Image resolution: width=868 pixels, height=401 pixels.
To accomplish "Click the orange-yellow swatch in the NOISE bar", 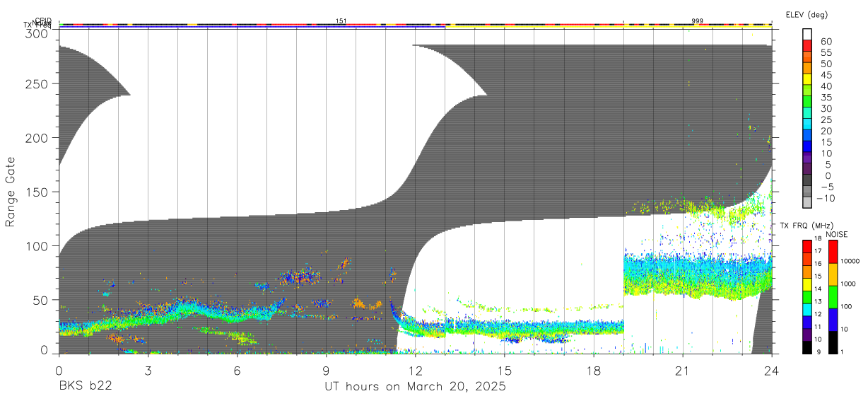I will (x=833, y=274).
